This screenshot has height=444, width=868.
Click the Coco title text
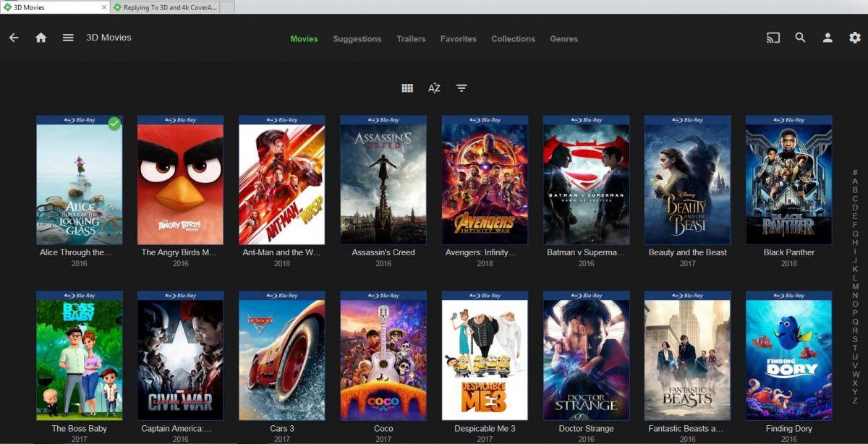(x=383, y=429)
